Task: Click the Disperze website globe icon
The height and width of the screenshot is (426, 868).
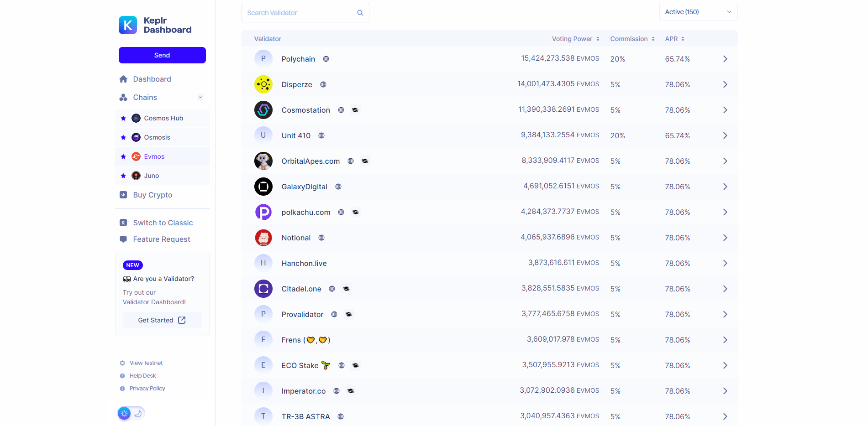Action: [x=323, y=84]
